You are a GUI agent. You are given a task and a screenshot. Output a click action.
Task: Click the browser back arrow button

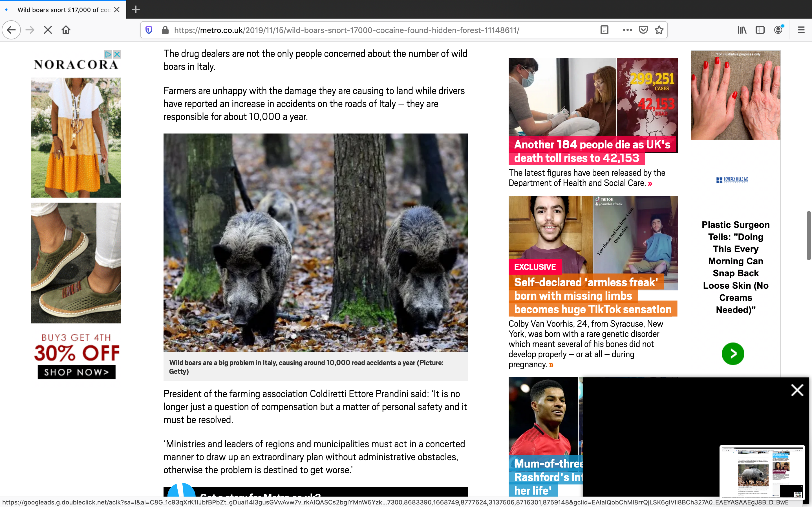[11, 30]
